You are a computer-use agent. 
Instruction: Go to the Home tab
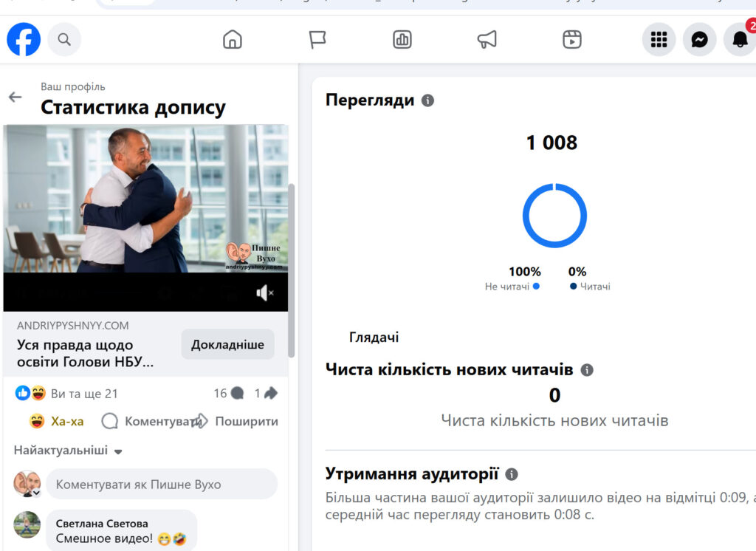[233, 39]
